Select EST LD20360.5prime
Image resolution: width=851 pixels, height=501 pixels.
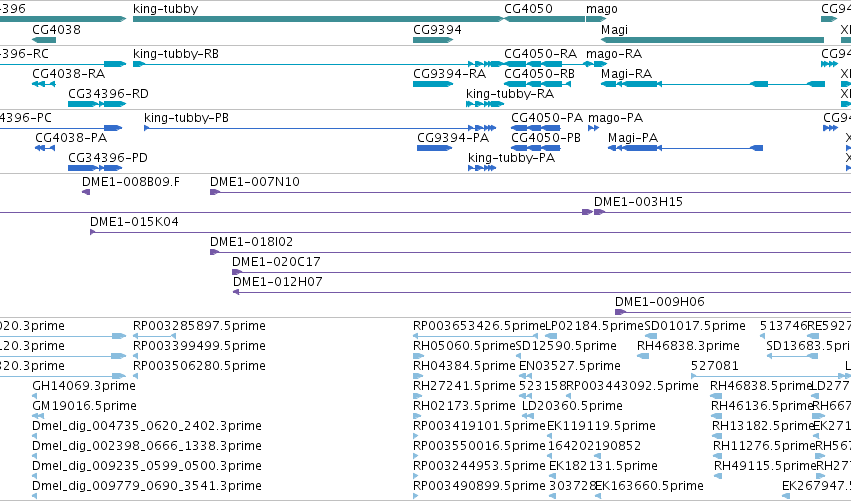click(x=528, y=416)
